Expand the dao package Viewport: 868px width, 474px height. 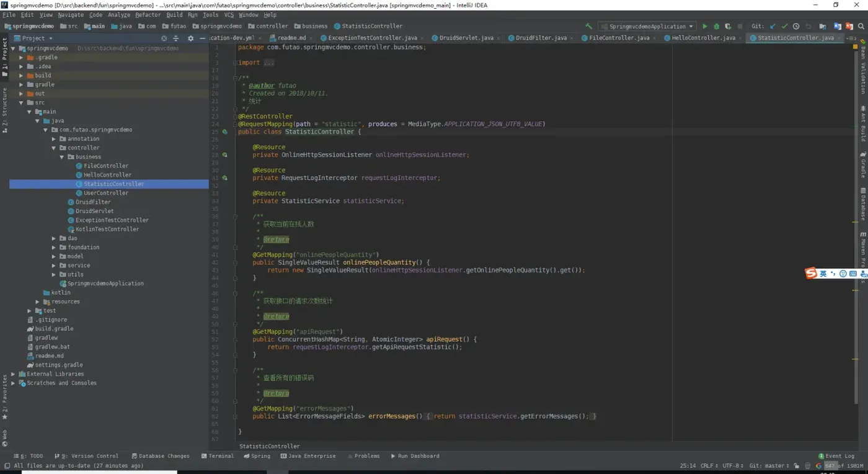pos(54,238)
